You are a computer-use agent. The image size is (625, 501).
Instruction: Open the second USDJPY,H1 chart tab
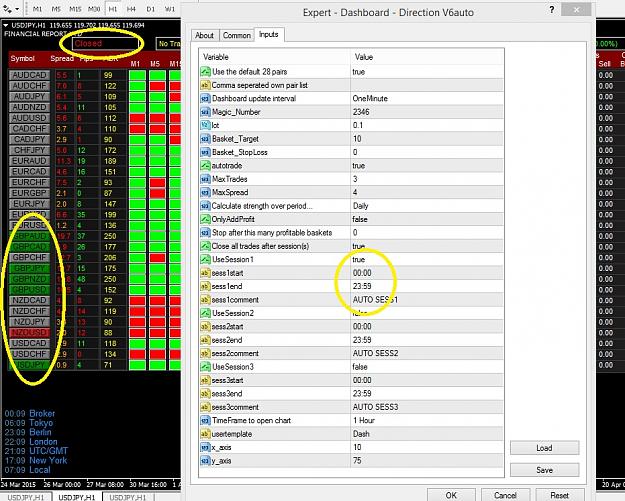point(77,497)
